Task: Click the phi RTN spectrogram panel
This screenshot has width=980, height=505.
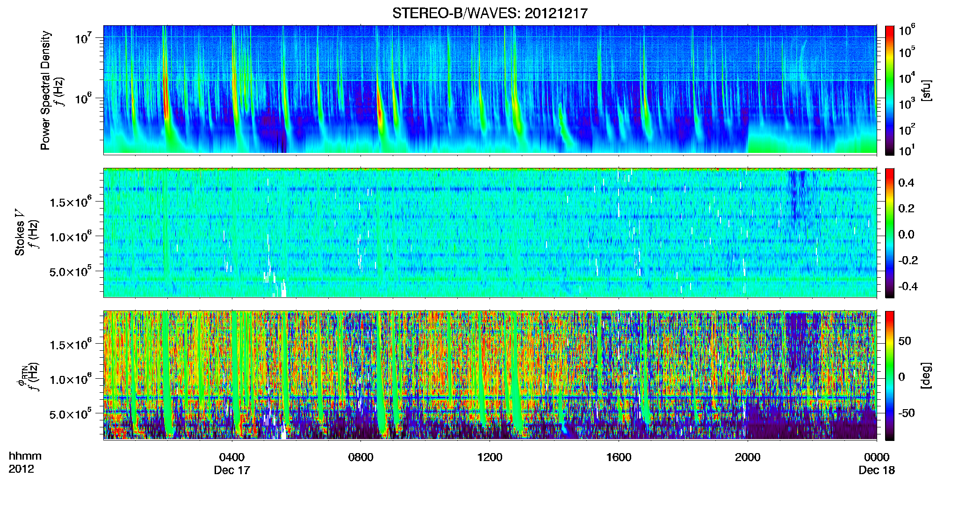Action: (490, 375)
